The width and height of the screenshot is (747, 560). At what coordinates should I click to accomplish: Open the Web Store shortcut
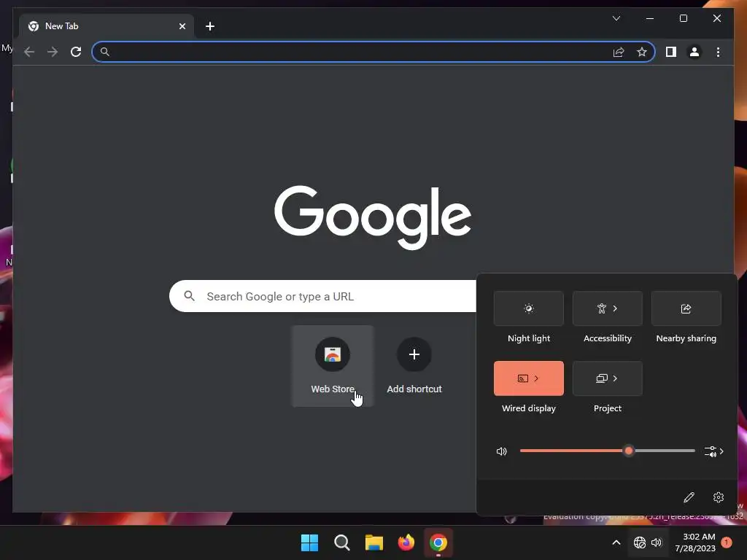coord(333,366)
